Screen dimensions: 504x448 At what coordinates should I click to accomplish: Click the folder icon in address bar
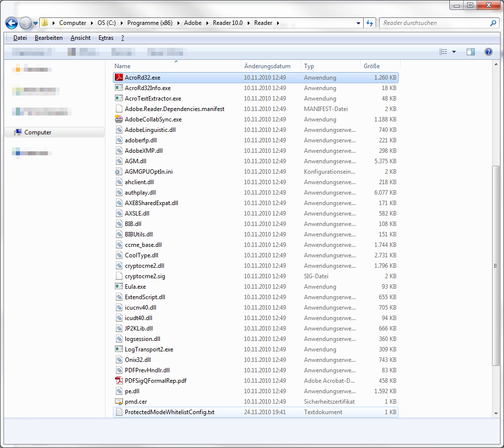(44, 23)
